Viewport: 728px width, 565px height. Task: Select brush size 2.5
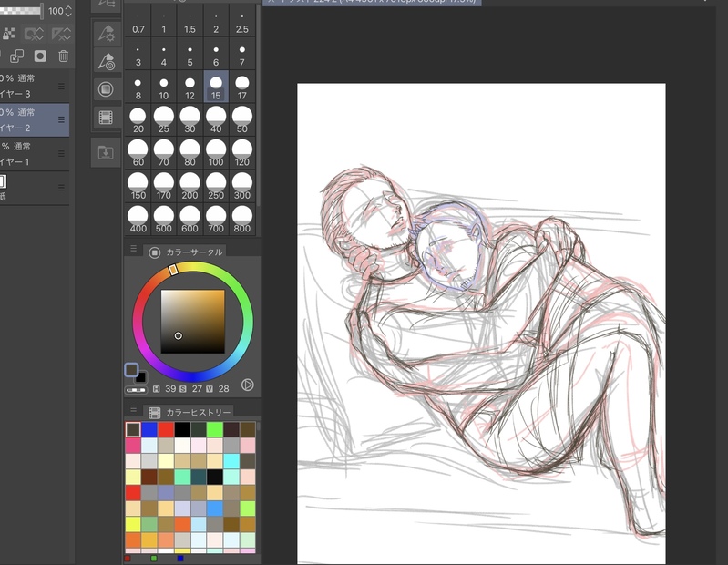tap(241, 20)
